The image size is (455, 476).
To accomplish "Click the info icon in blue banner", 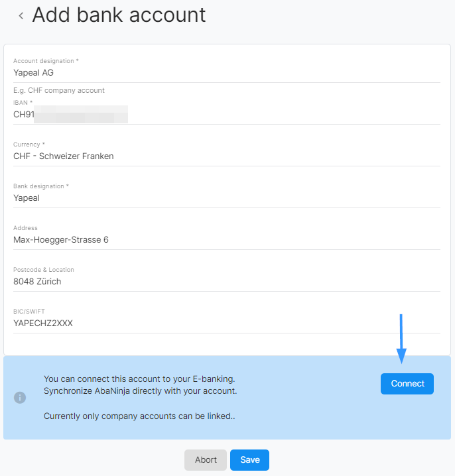I will [20, 397].
